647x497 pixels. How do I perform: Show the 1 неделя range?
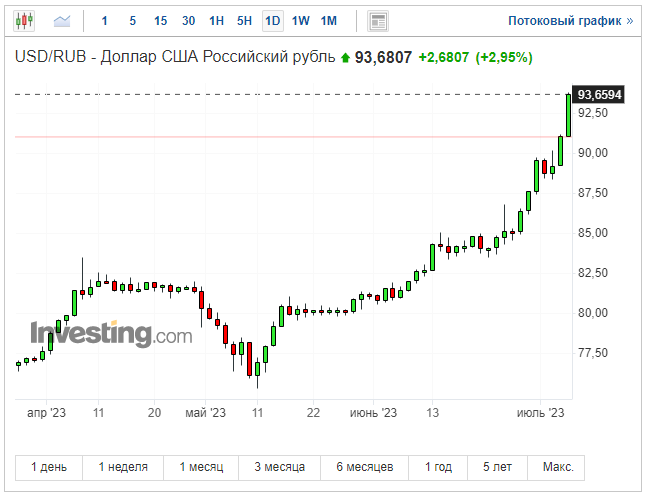coord(123,467)
